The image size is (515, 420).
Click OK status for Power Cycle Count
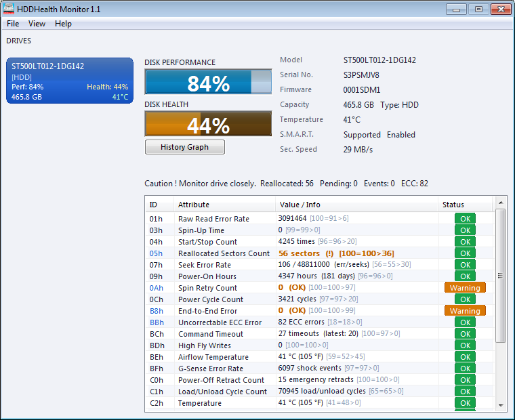click(x=465, y=299)
